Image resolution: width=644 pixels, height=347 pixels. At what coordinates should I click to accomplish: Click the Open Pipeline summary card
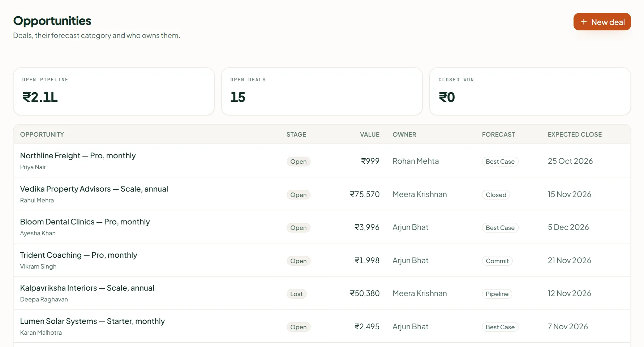click(114, 91)
